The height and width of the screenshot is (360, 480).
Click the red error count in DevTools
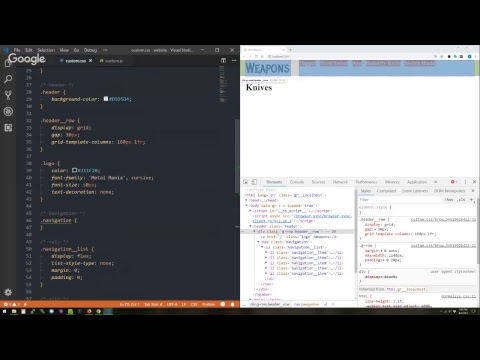[454, 182]
